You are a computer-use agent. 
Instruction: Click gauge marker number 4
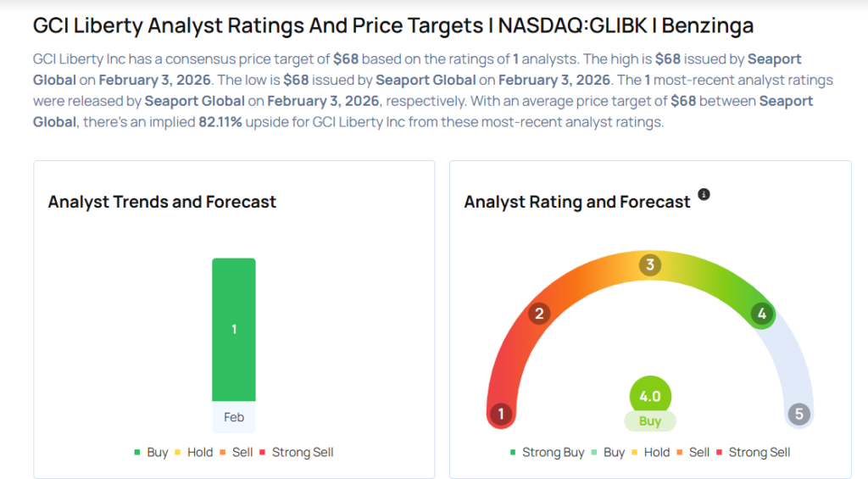pos(762,314)
